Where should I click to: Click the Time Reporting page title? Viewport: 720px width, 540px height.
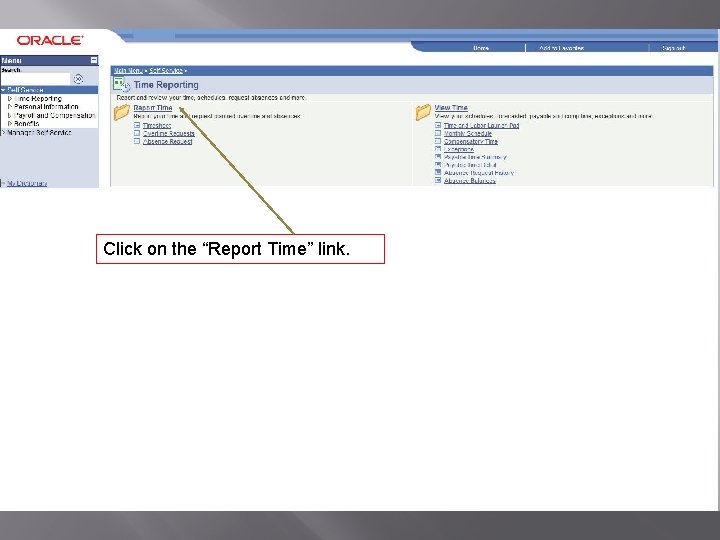(166, 84)
